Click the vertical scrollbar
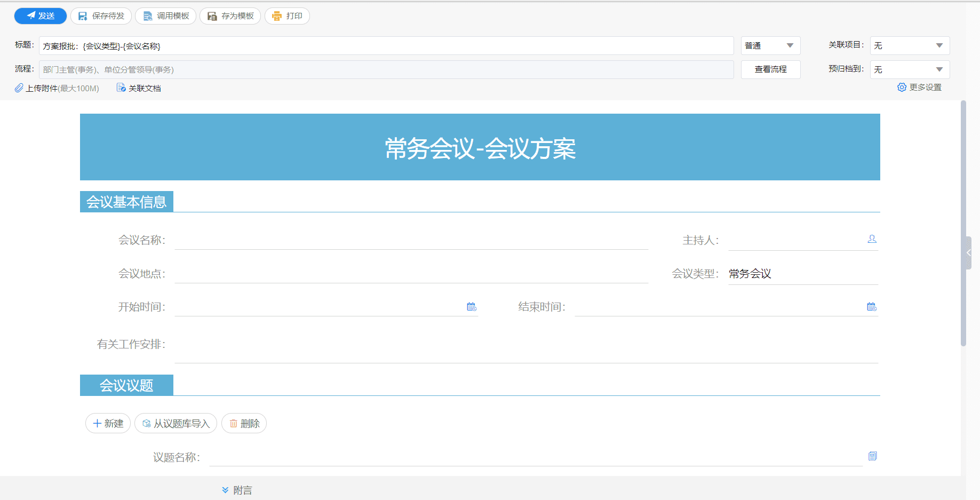Screen dimensions: 980x500 (x=963, y=223)
